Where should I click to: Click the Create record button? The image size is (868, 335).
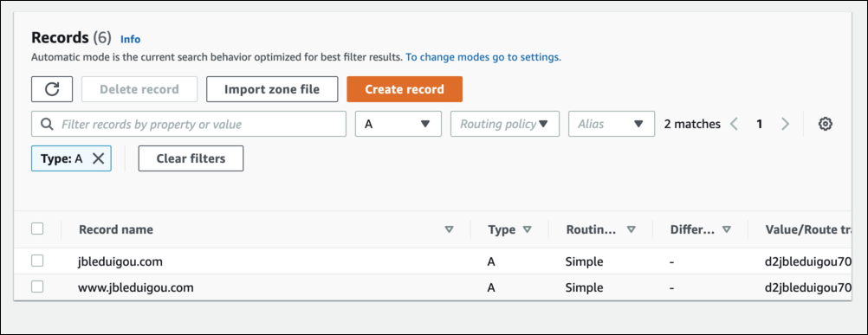(x=404, y=89)
